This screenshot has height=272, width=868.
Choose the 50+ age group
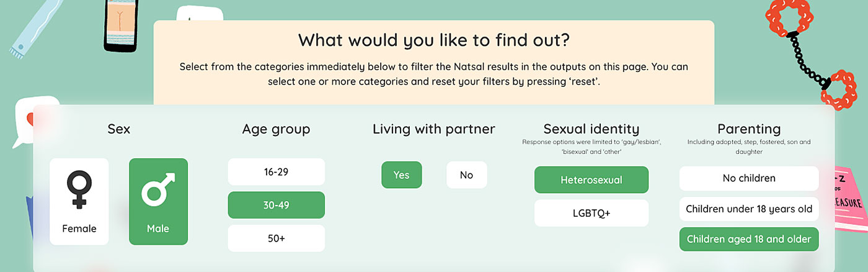pos(276,238)
